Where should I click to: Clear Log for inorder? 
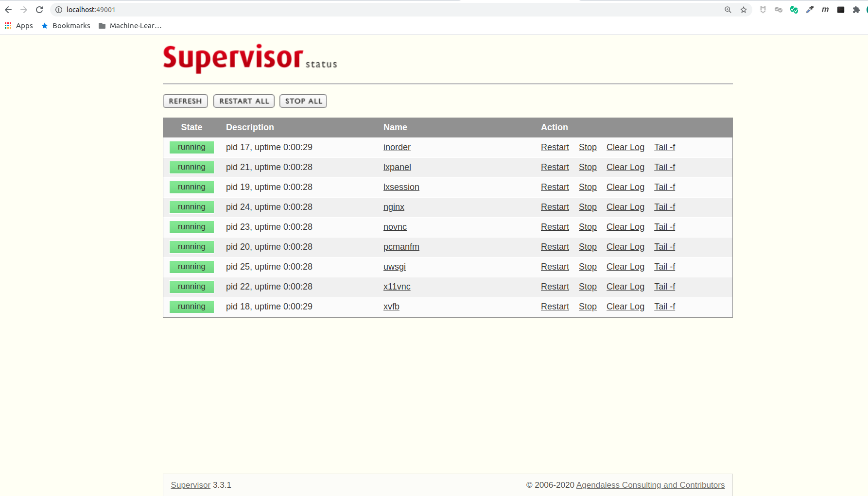[625, 147]
